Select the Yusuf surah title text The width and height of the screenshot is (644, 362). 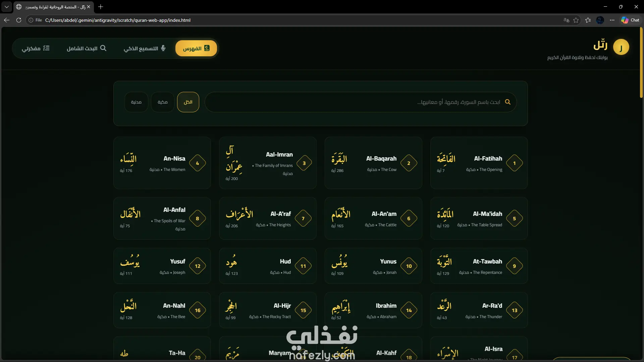pyautogui.click(x=177, y=261)
